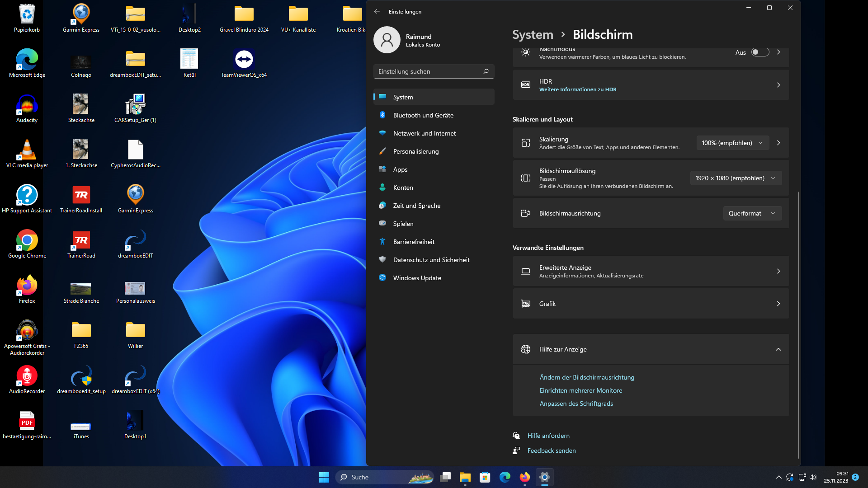Viewport: 868px width, 488px height.
Task: Open Firefox from the taskbar
Action: [524, 477]
